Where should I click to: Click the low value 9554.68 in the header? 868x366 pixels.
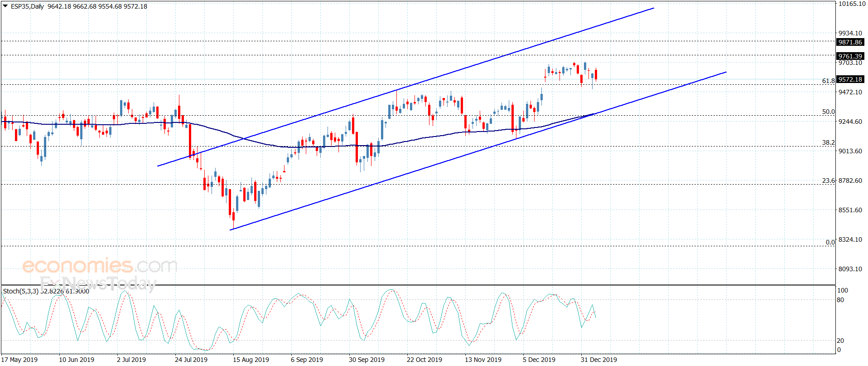(x=110, y=6)
